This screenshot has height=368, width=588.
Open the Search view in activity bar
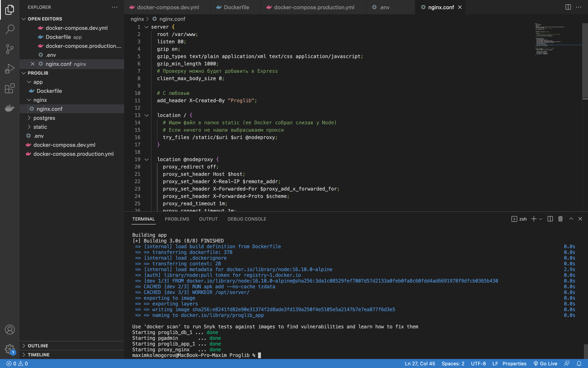tap(10, 29)
